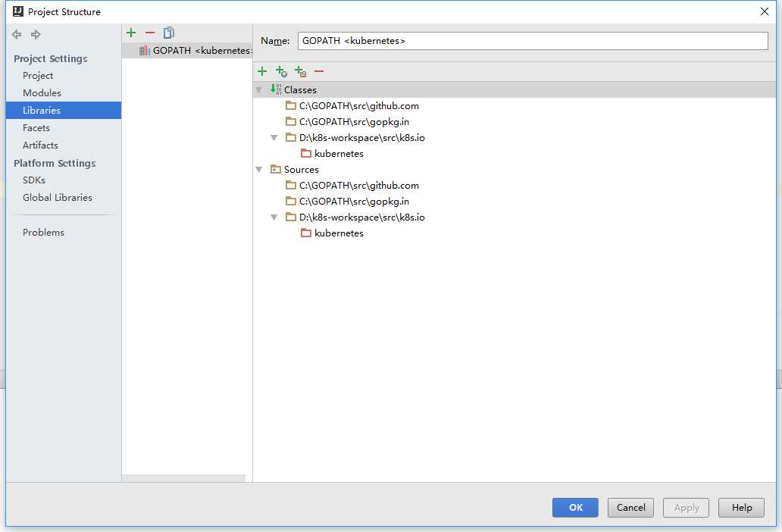This screenshot has height=532, width=782.
Task: Click the Help button
Action: click(741, 508)
